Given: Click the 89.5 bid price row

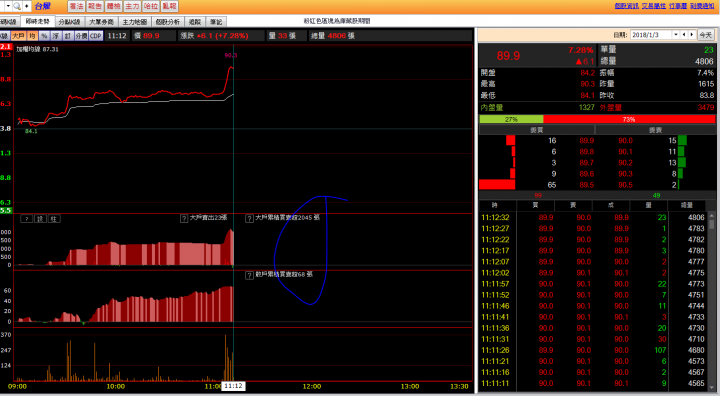Looking at the screenshot, I should click(x=586, y=185).
